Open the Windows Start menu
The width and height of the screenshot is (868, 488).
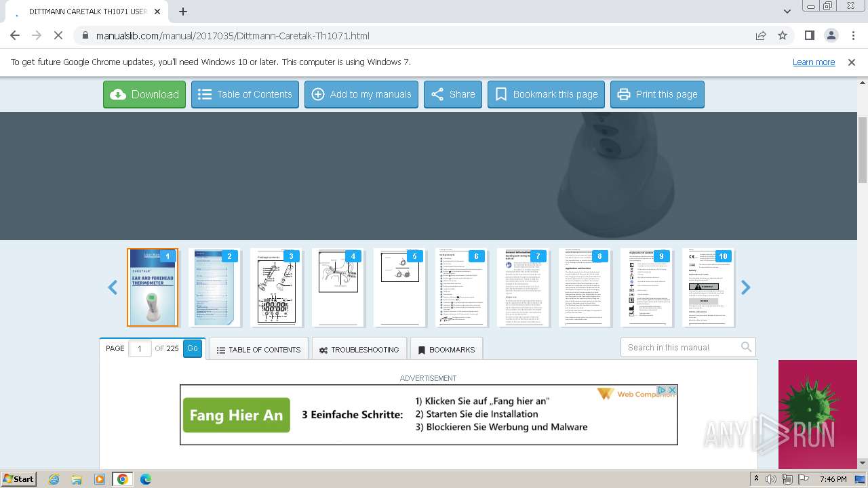pos(19,479)
